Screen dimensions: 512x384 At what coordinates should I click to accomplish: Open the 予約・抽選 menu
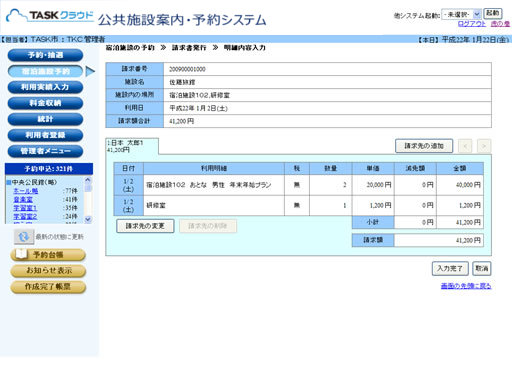click(x=45, y=55)
